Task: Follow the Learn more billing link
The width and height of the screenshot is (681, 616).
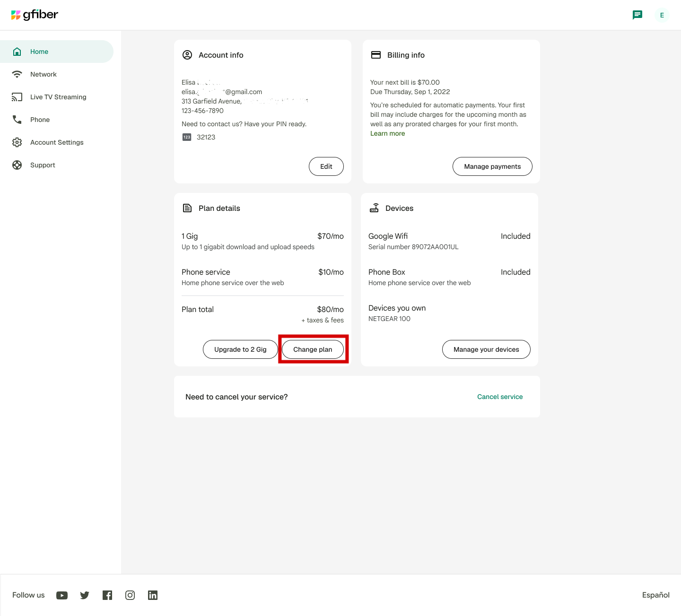Action: [387, 133]
